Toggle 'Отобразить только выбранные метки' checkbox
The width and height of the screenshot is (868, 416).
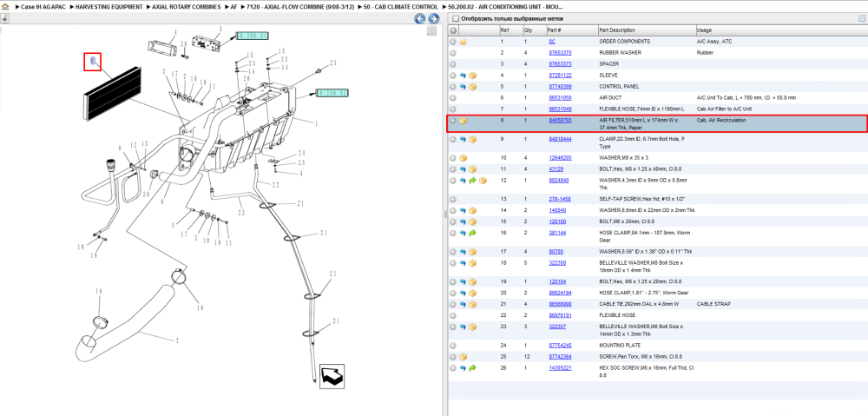click(456, 19)
